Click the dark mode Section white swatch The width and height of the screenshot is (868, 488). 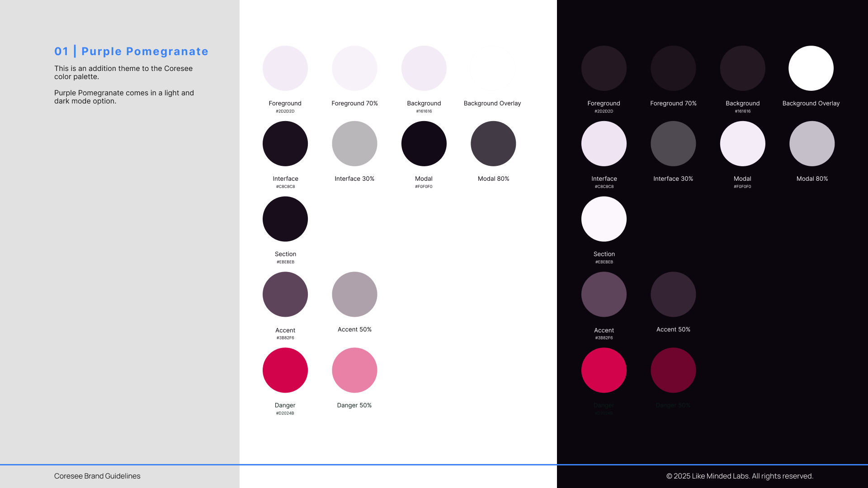(604, 219)
